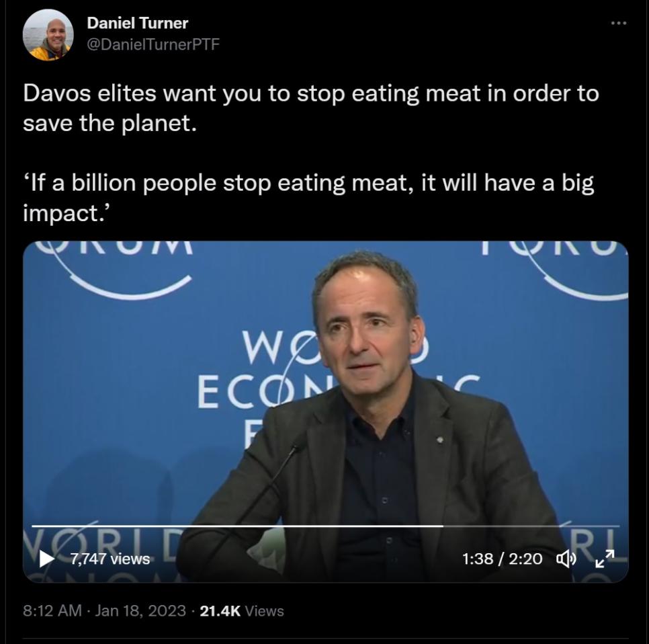Click the Jan 18, 2023 date
This screenshot has width=649, height=644.
click(x=140, y=611)
